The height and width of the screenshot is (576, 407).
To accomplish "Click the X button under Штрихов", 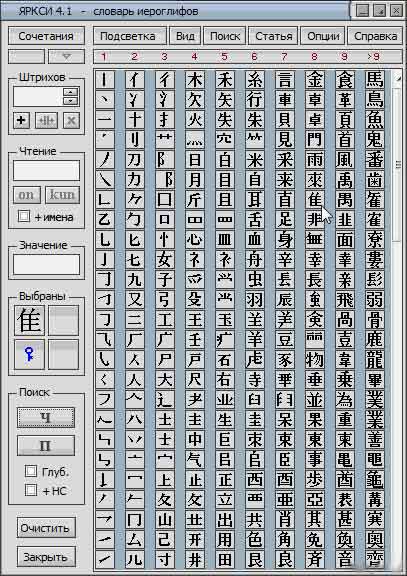I will tap(71, 120).
